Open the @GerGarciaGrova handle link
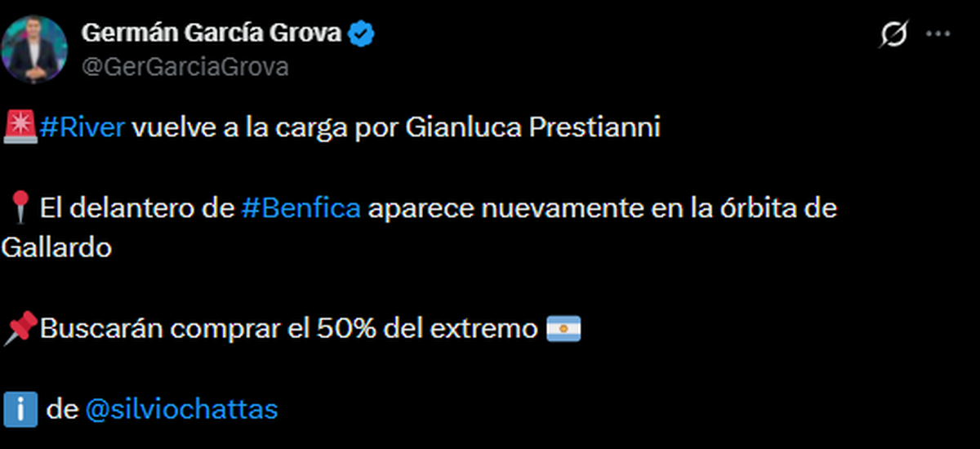Viewport: 980px width, 449px height. click(x=185, y=67)
